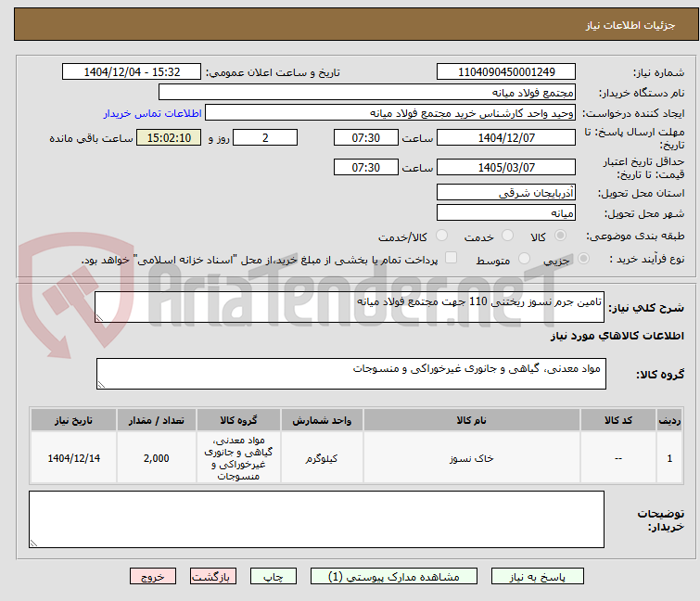Click the شماره نیاز field 1104090450001249
700x601 pixels.
(x=506, y=72)
